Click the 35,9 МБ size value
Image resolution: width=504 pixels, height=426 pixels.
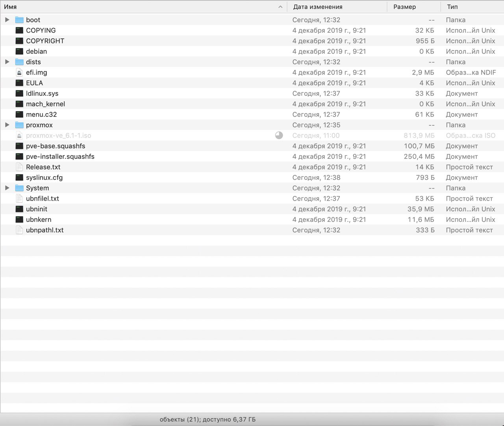(x=421, y=209)
